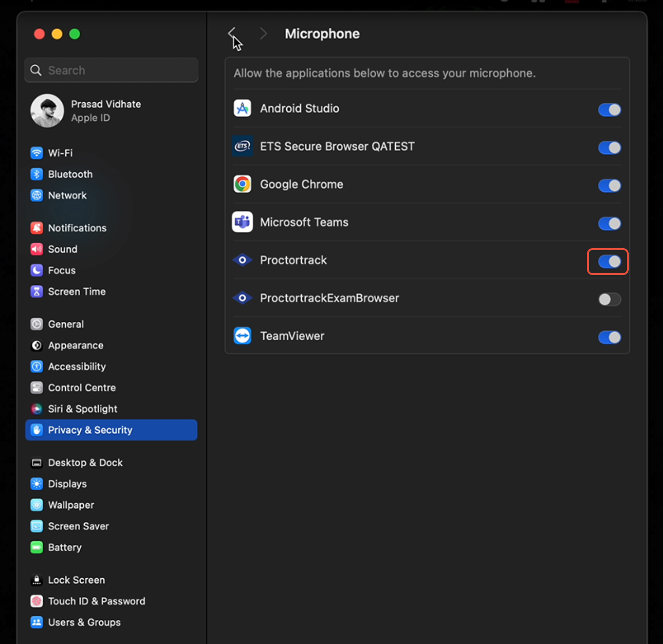This screenshot has height=644, width=663.
Task: Switch off Proctortrack microphone toggle
Action: tap(609, 262)
